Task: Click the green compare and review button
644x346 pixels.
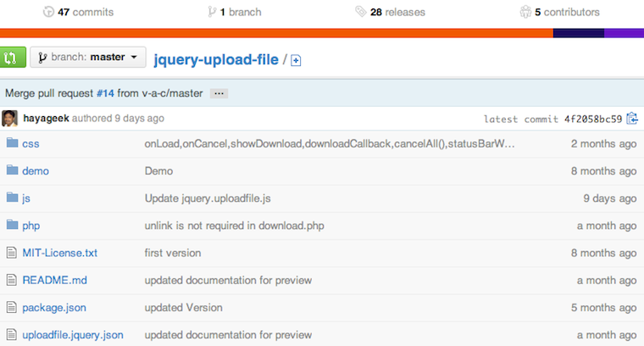Action: coord(13,57)
